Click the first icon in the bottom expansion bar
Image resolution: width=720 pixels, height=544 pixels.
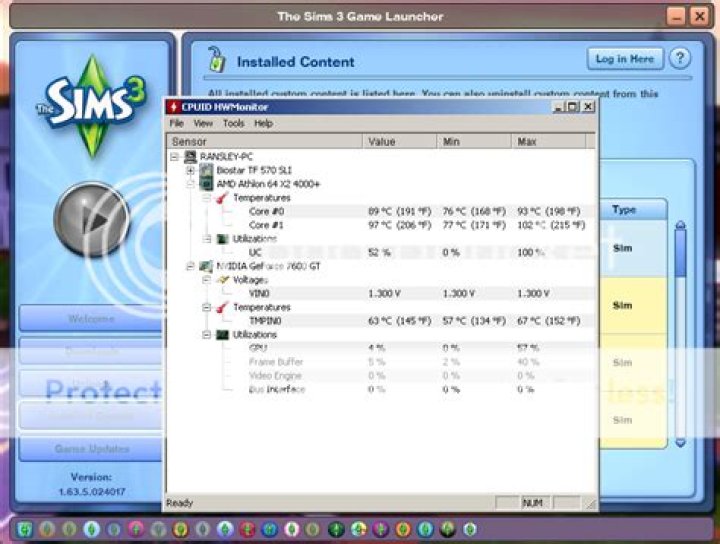pyautogui.click(x=22, y=529)
